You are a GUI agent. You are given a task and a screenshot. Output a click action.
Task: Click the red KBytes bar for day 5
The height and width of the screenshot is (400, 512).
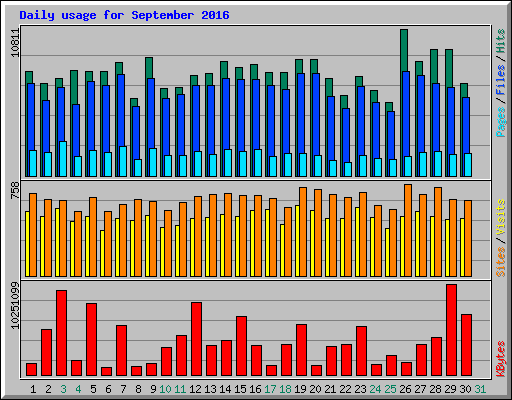coord(91,339)
